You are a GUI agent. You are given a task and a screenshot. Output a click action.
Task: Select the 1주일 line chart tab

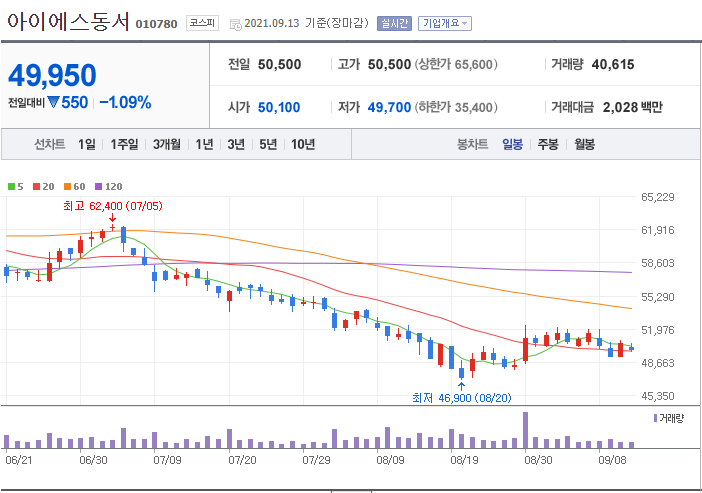coord(124,144)
